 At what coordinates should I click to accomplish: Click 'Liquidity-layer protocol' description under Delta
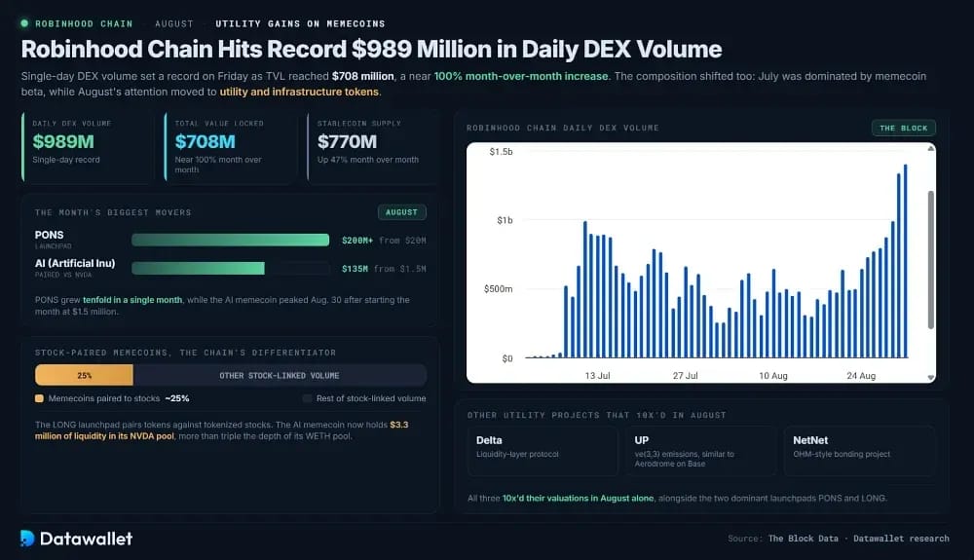pos(517,454)
